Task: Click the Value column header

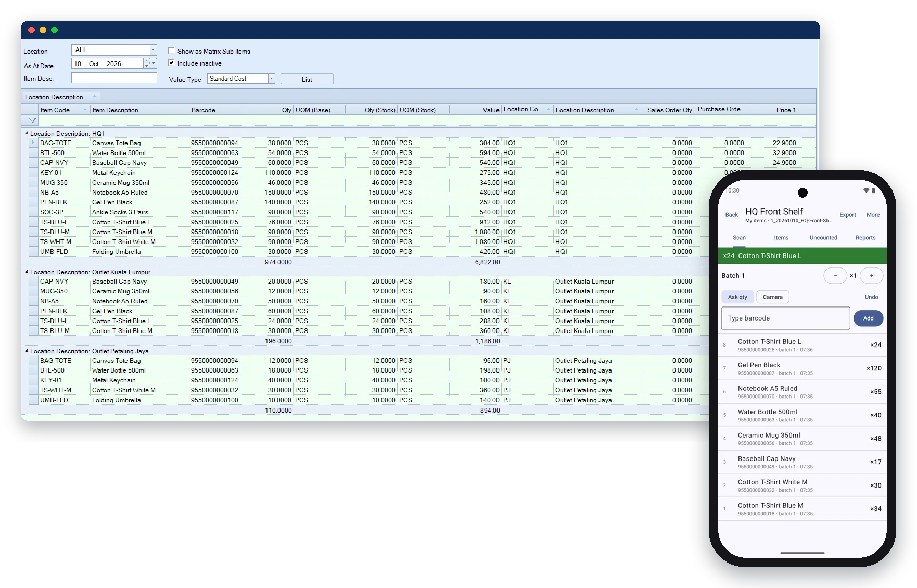Action: (x=475, y=110)
